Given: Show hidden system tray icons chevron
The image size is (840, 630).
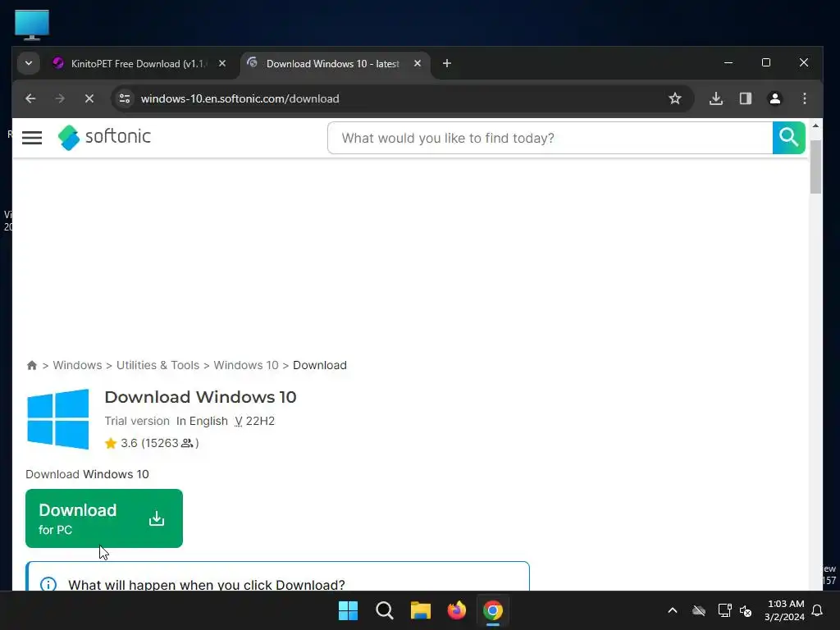Looking at the screenshot, I should pos(673,610).
